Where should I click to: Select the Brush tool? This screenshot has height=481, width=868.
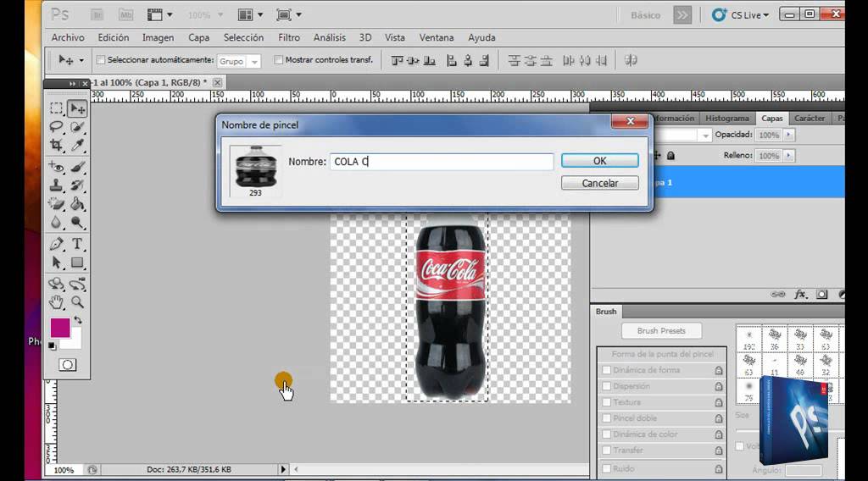77,167
